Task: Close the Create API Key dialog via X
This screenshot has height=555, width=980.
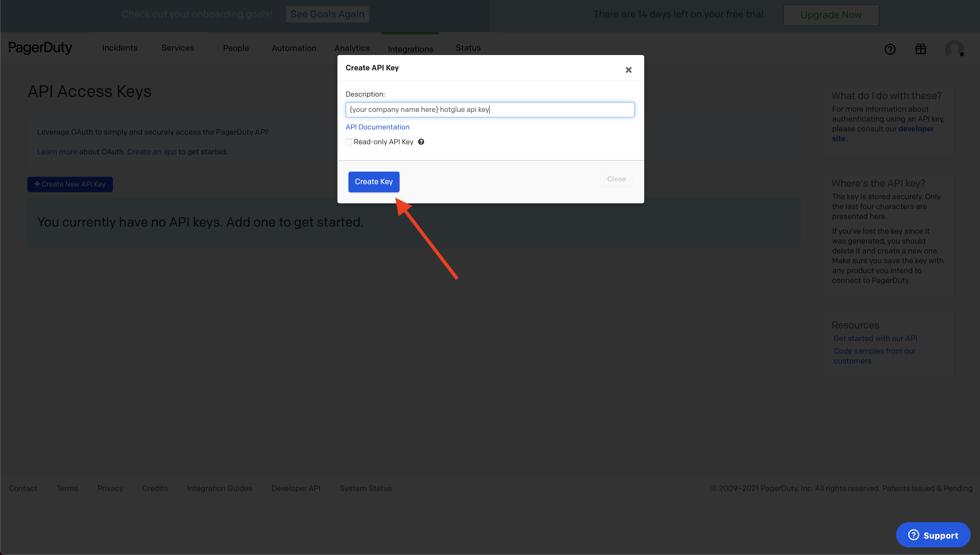Action: point(628,70)
